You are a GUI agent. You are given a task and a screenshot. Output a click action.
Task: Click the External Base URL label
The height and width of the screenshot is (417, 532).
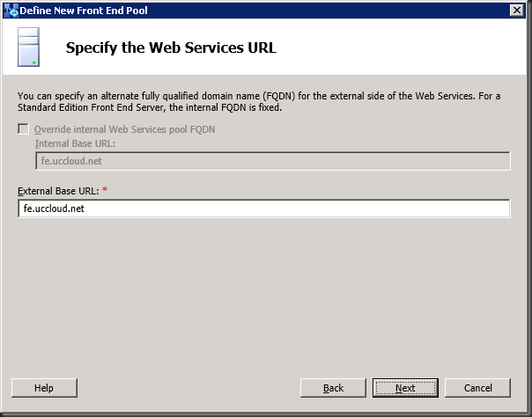pos(58,191)
